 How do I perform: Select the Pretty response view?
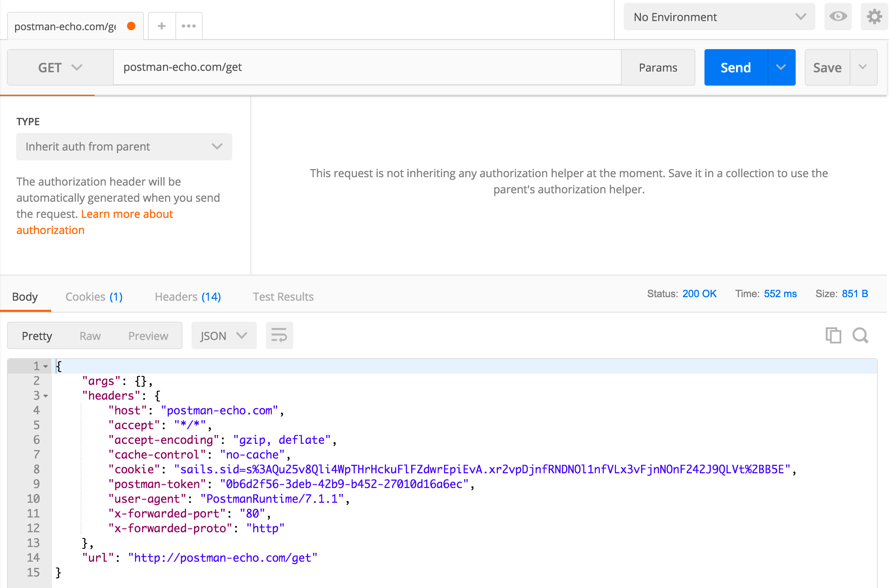[37, 336]
